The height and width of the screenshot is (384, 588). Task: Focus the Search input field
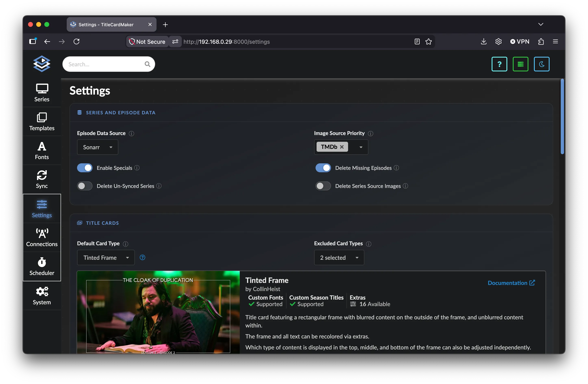pyautogui.click(x=109, y=64)
